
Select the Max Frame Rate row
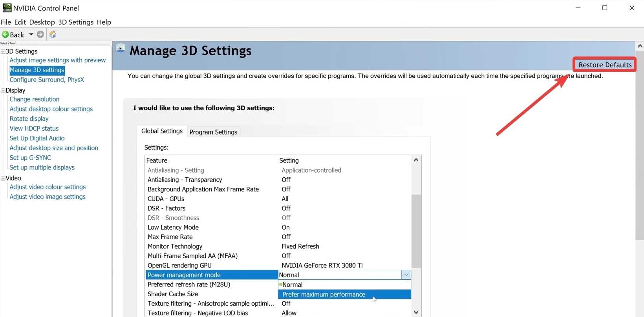[x=278, y=237]
